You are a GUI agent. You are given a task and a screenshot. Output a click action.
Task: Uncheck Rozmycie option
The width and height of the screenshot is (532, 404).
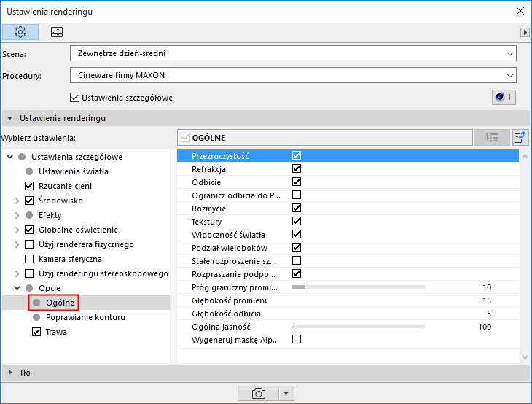297,208
